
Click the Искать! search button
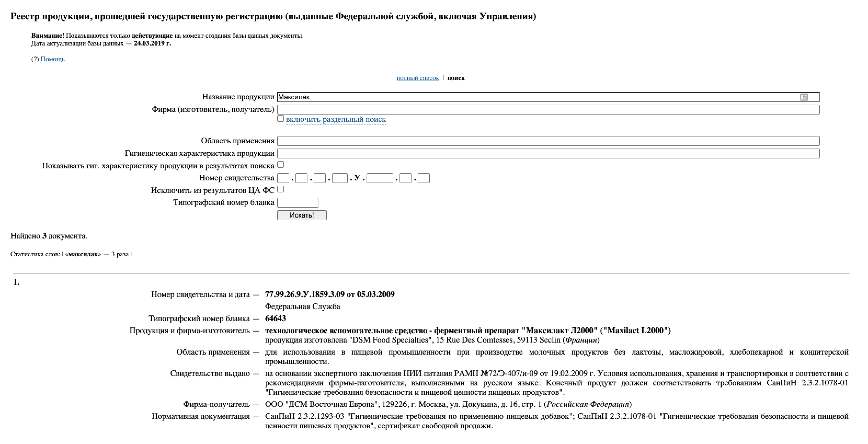point(301,215)
